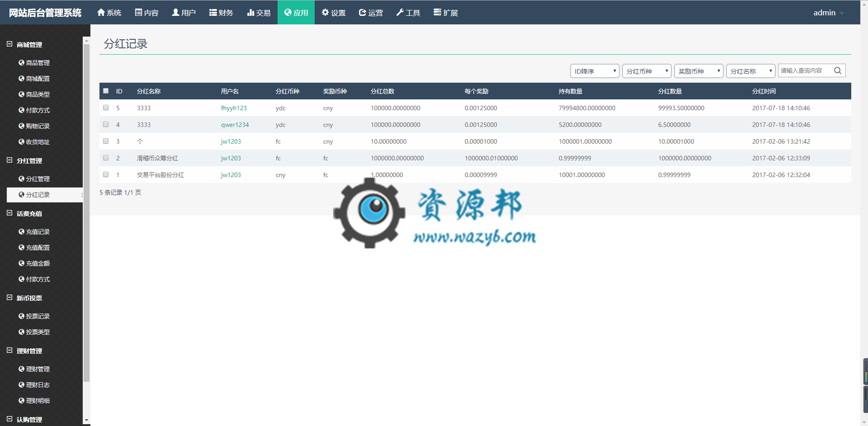The width and height of the screenshot is (868, 426).
Task: Open jw1203 link in ID 3 row
Action: point(231,141)
